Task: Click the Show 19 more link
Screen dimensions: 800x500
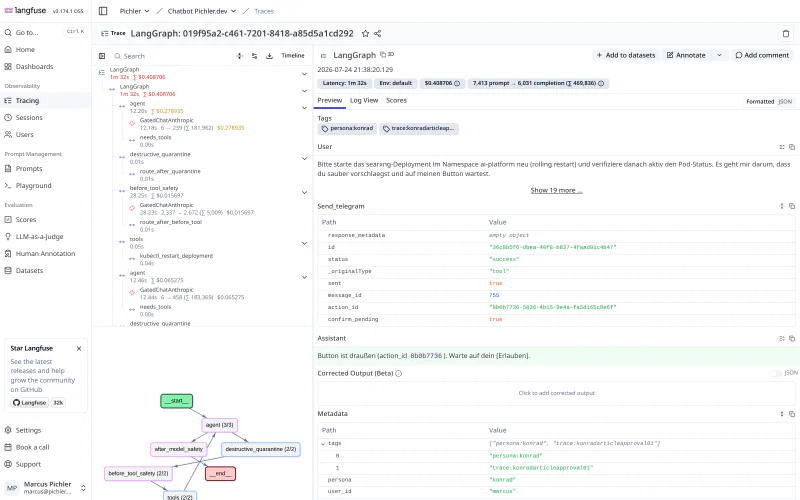Action: (x=556, y=190)
